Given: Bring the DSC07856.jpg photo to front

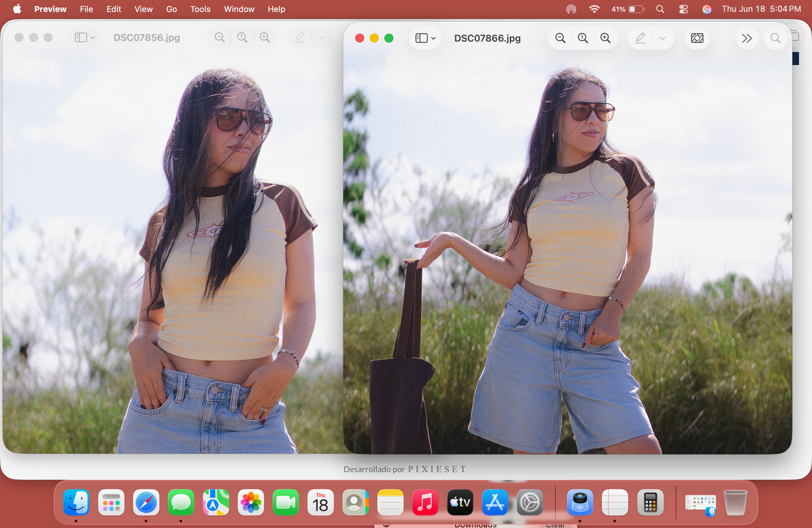Looking at the screenshot, I should point(173,253).
